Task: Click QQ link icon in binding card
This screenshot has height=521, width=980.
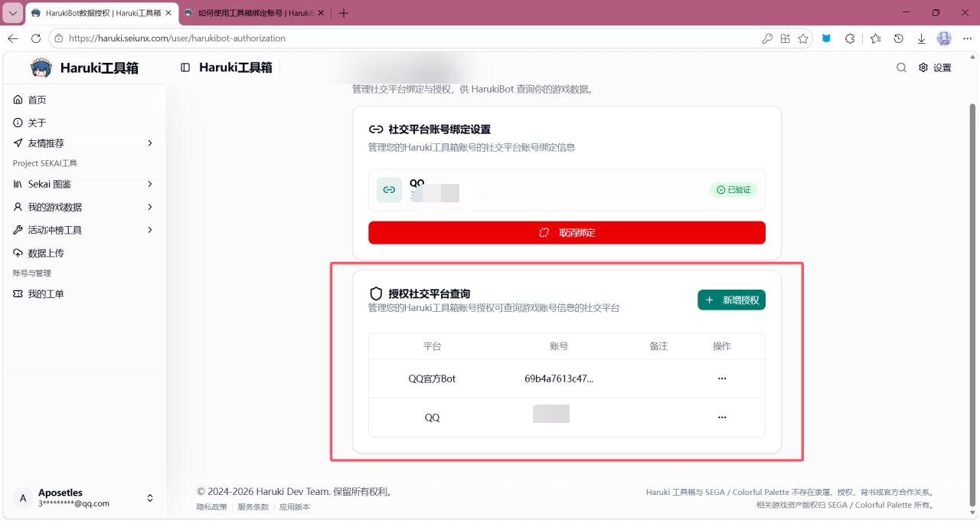Action: tap(389, 190)
